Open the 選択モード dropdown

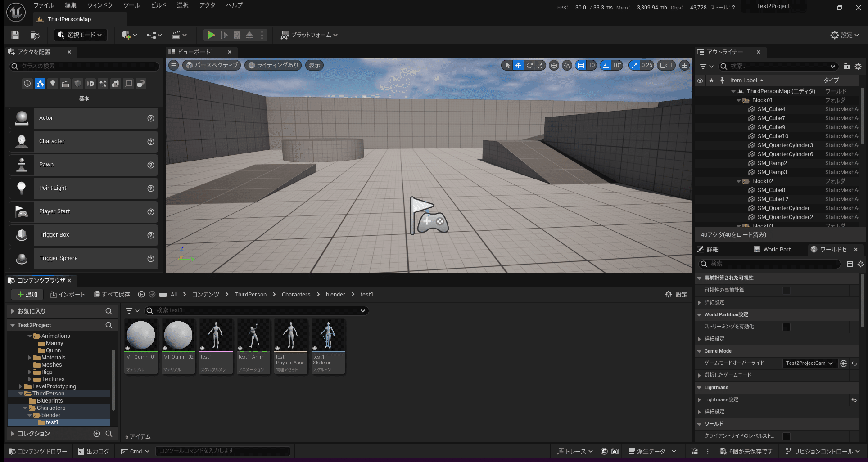click(x=81, y=35)
